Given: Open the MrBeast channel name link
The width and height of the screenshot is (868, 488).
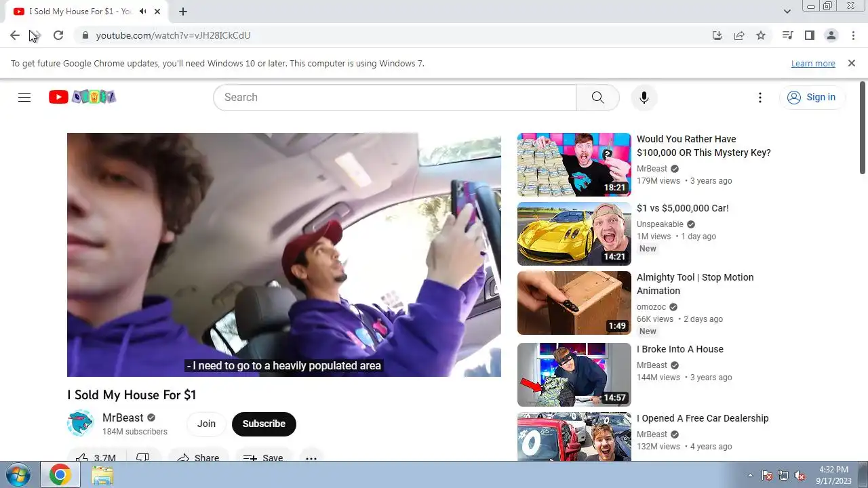Looking at the screenshot, I should 123,418.
